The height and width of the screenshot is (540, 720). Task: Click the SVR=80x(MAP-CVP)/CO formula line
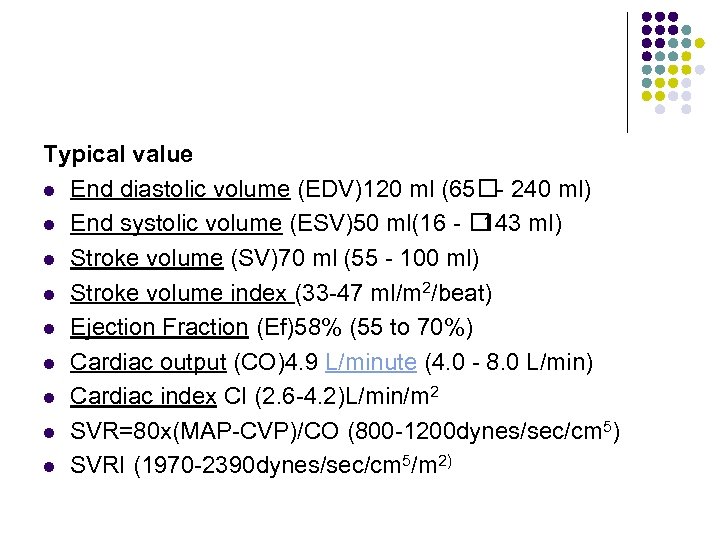click(x=345, y=431)
